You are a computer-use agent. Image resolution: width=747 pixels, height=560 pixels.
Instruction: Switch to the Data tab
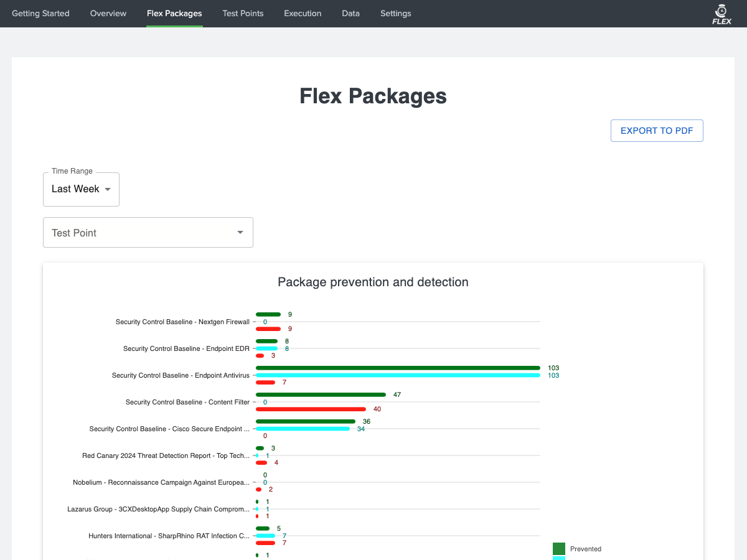tap(350, 13)
